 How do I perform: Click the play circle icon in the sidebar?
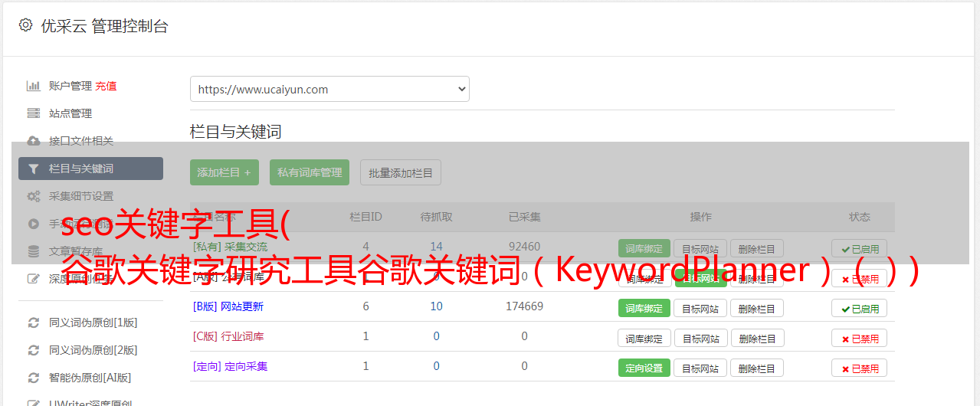33,224
